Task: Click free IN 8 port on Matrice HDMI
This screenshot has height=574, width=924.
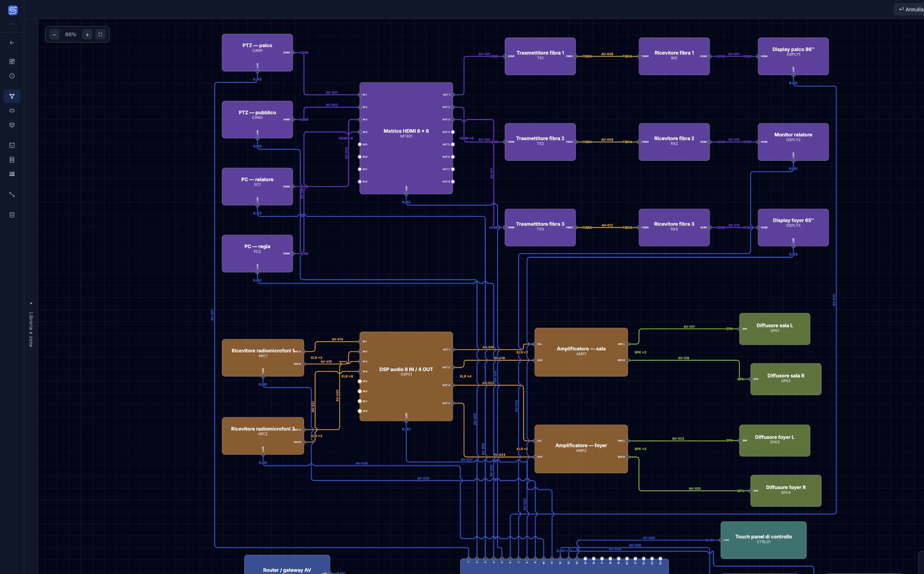Action: click(x=360, y=182)
